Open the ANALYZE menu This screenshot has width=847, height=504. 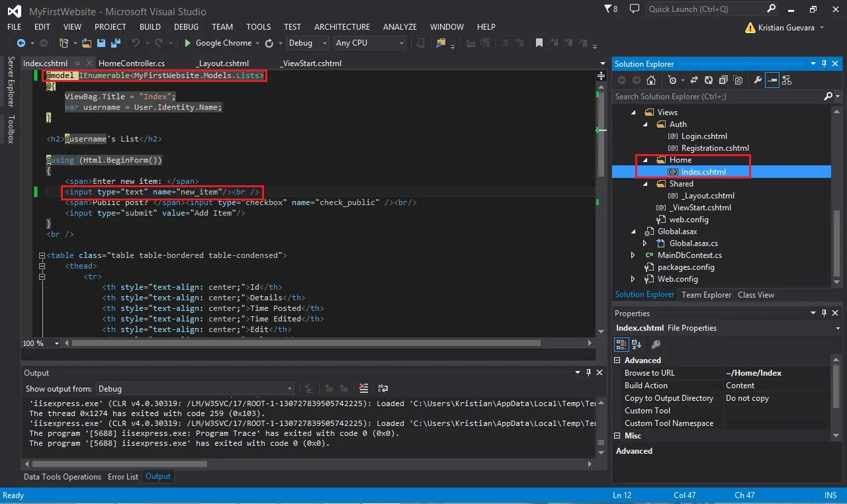tap(400, 27)
